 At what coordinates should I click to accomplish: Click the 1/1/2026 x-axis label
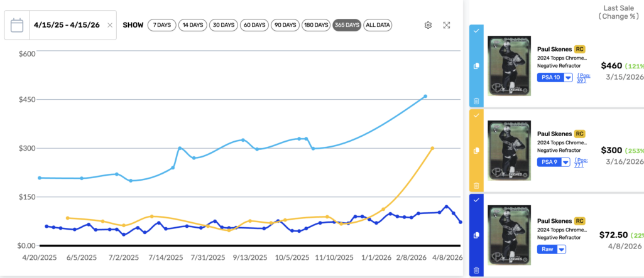click(377, 258)
